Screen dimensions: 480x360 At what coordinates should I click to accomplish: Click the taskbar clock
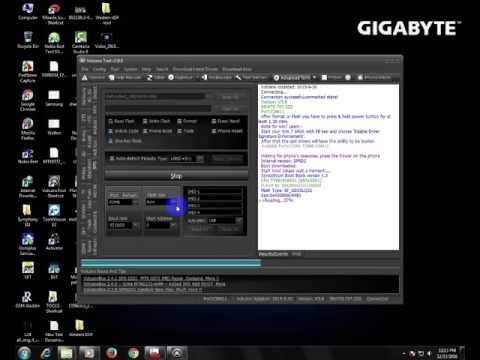(x=447, y=353)
